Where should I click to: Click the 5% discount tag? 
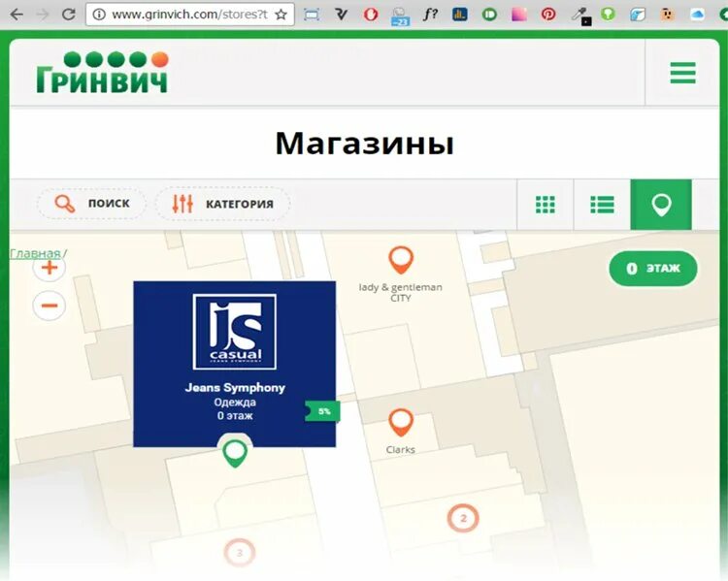pos(322,411)
